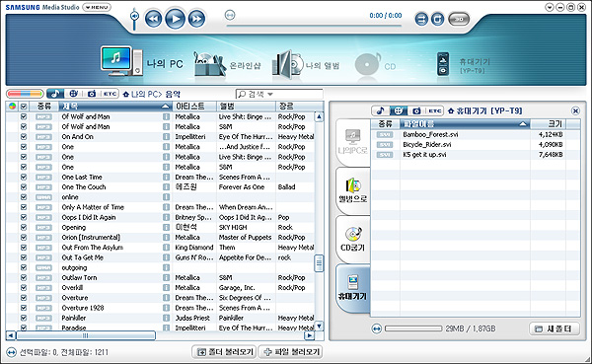Image resolution: width=592 pixels, height=364 pixels.
Task: Select ETC filter in PC panel
Action: pos(110,94)
